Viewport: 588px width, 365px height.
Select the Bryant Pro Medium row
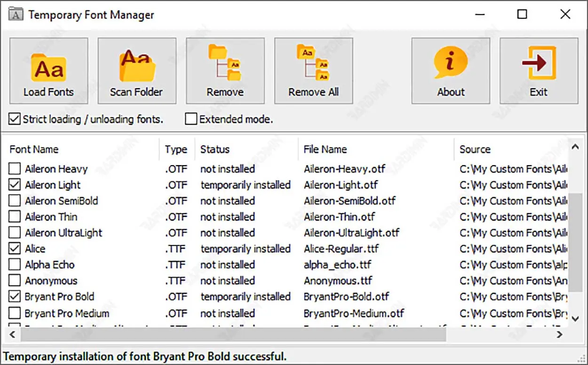click(67, 313)
